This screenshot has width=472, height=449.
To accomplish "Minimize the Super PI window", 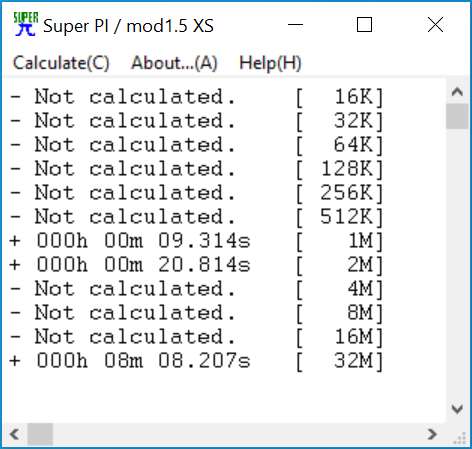I will click(x=295, y=25).
